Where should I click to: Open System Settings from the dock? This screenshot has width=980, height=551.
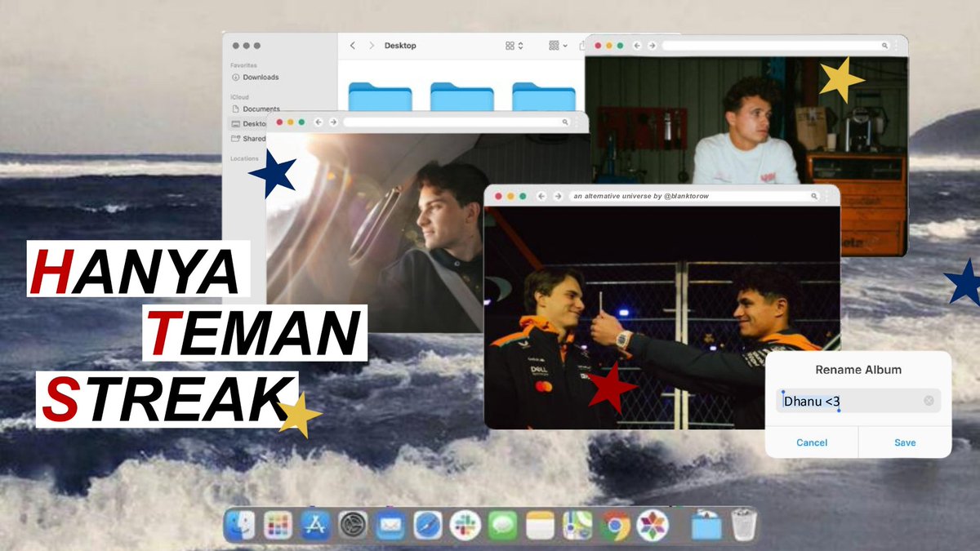click(353, 526)
